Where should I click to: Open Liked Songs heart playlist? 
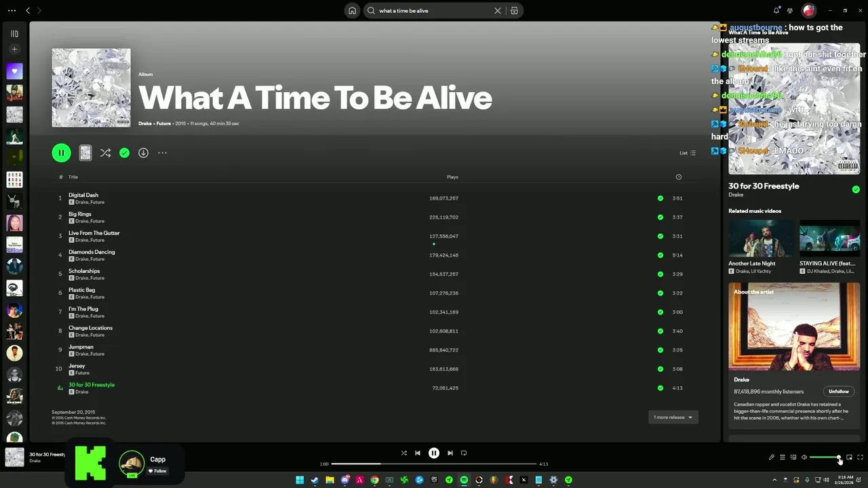[14, 70]
